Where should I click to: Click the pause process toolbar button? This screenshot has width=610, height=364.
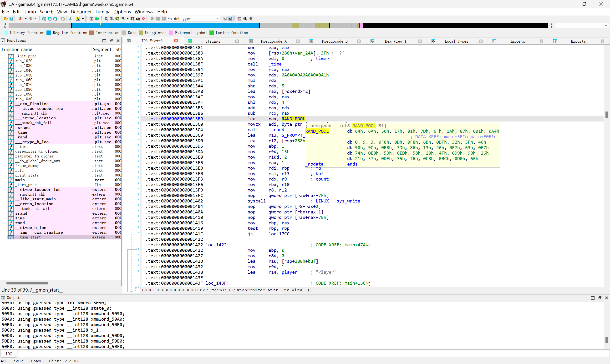158,19
